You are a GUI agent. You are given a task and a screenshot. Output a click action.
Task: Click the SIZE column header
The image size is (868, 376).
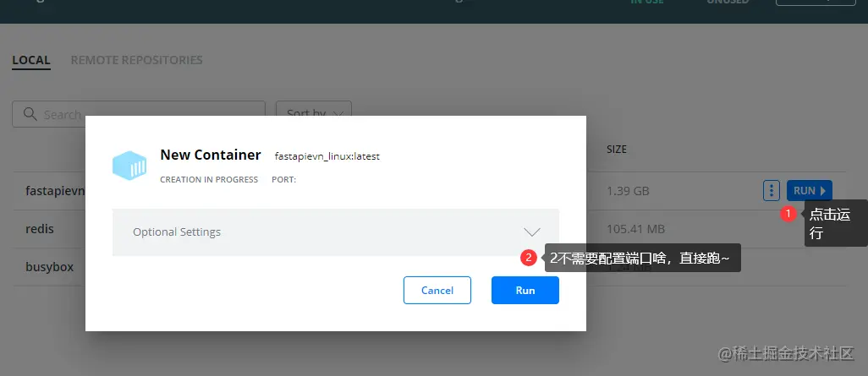click(x=617, y=150)
